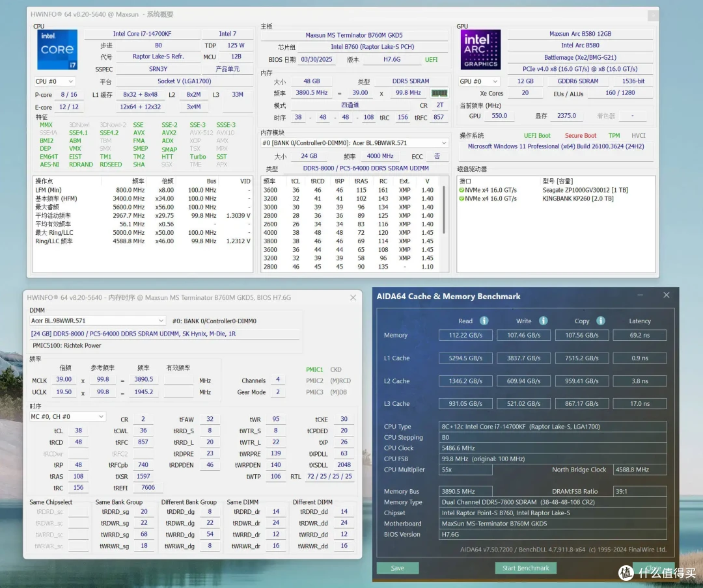The image size is (703, 588).
Task: Click the Start Benchmark button
Action: click(x=525, y=568)
